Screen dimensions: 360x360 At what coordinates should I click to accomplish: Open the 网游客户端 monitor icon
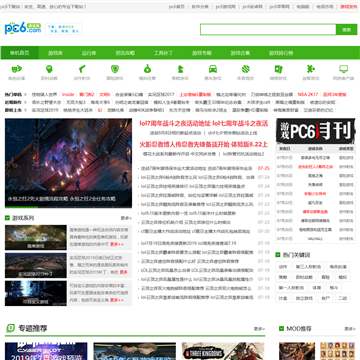[x=343, y=69]
